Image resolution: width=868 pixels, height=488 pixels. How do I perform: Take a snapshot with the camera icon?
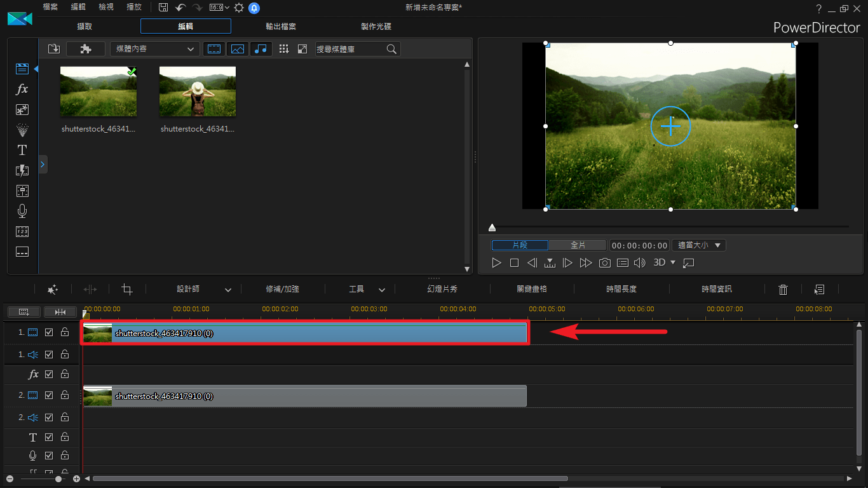[605, 262]
